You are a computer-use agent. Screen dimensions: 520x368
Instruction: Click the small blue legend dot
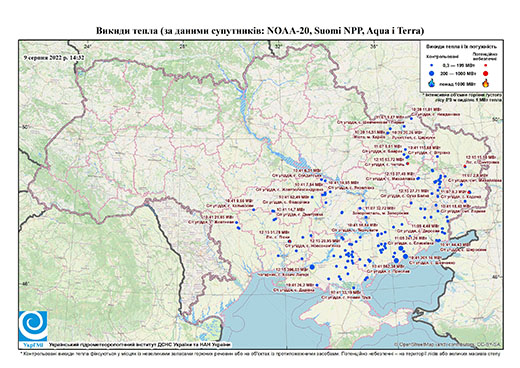coord(432,66)
